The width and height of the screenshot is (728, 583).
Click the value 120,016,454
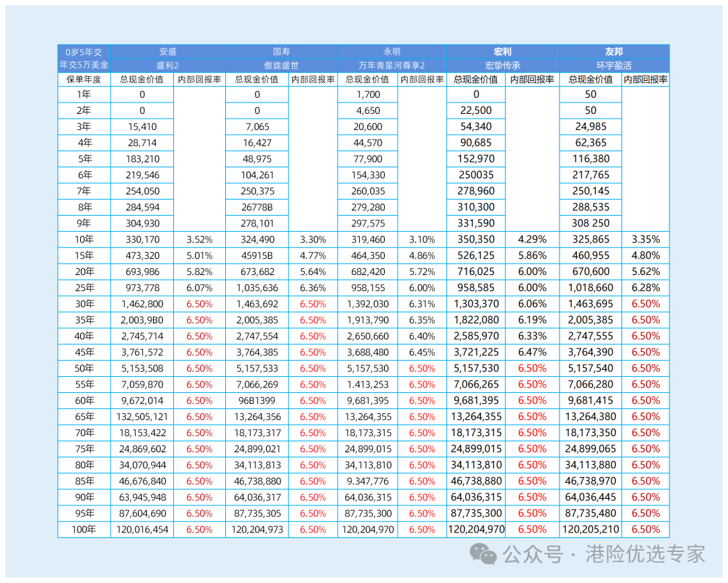(142, 530)
